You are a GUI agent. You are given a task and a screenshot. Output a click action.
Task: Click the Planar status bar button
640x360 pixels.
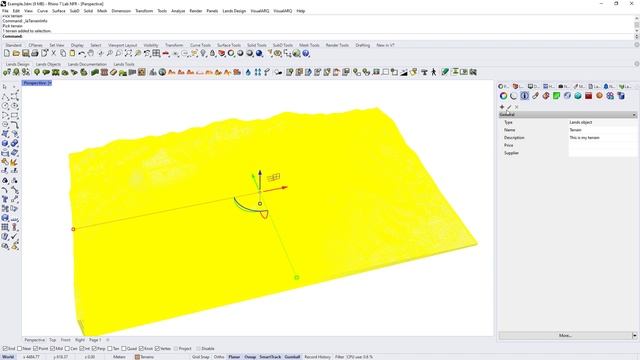[x=234, y=357]
